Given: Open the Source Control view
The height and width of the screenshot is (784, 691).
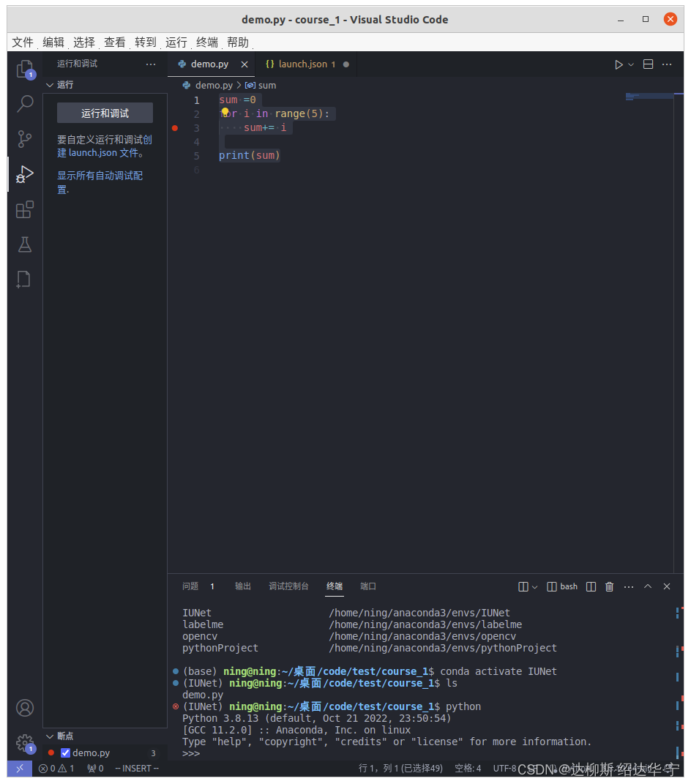Looking at the screenshot, I should (25, 138).
